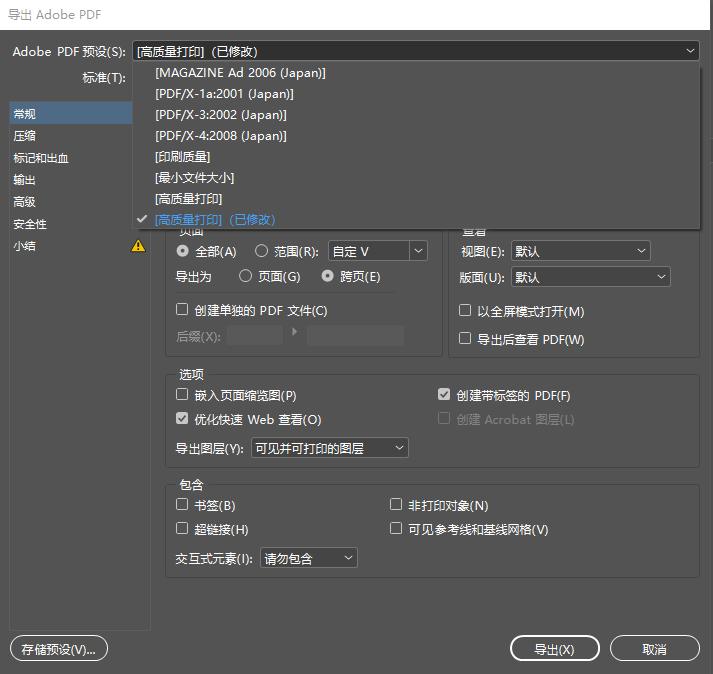
Task: Switch to 压缩 settings category
Action: [x=71, y=136]
